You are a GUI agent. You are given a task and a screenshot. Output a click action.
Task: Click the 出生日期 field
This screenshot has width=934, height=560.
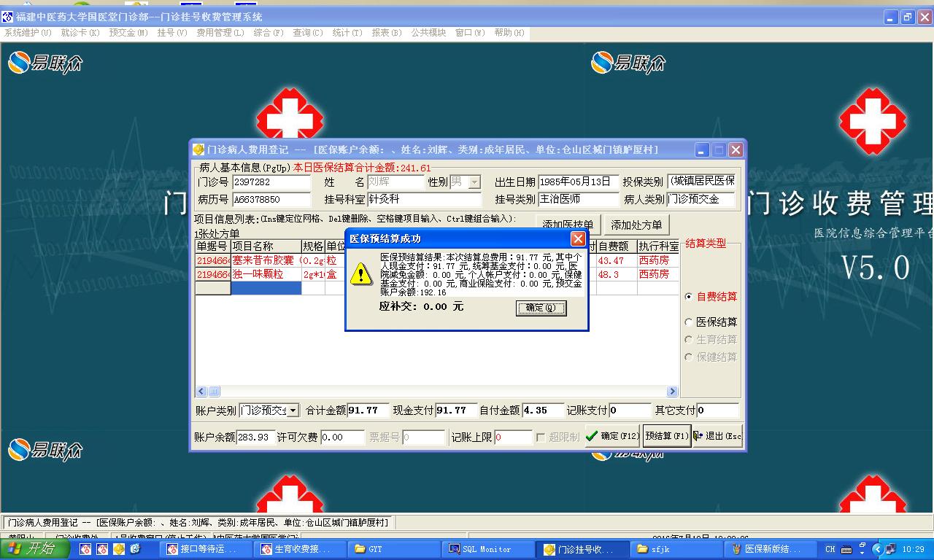coord(577,182)
